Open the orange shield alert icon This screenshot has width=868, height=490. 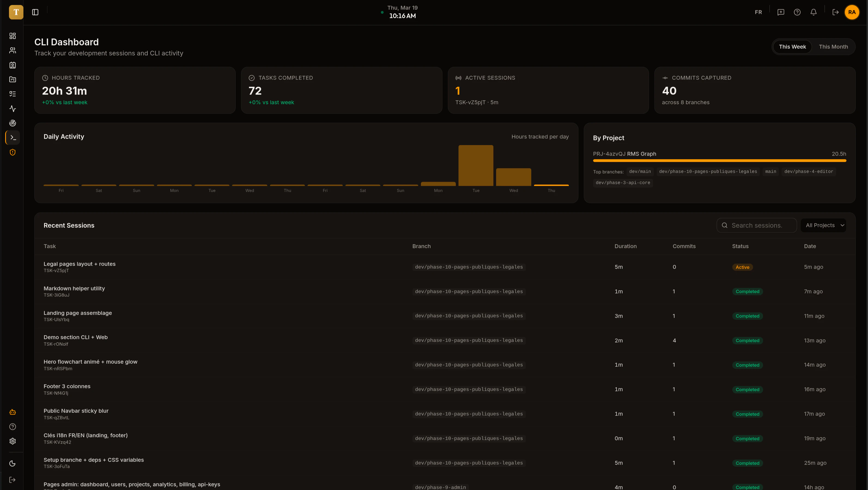pos(13,152)
